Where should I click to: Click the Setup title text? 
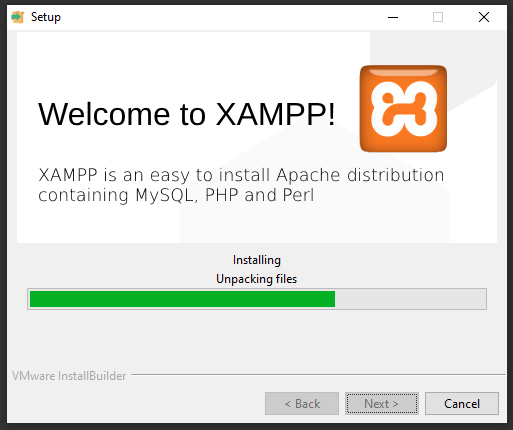tap(46, 17)
